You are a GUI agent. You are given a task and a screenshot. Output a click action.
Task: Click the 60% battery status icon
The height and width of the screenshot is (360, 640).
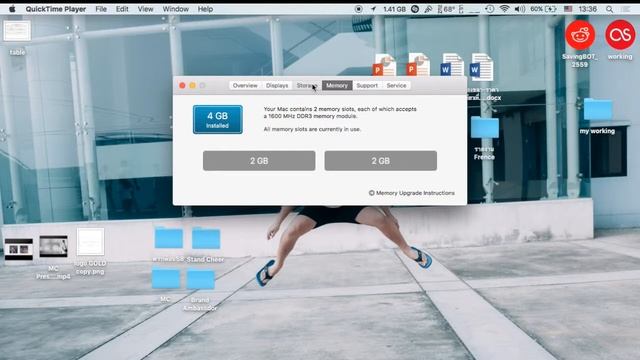coord(543,9)
